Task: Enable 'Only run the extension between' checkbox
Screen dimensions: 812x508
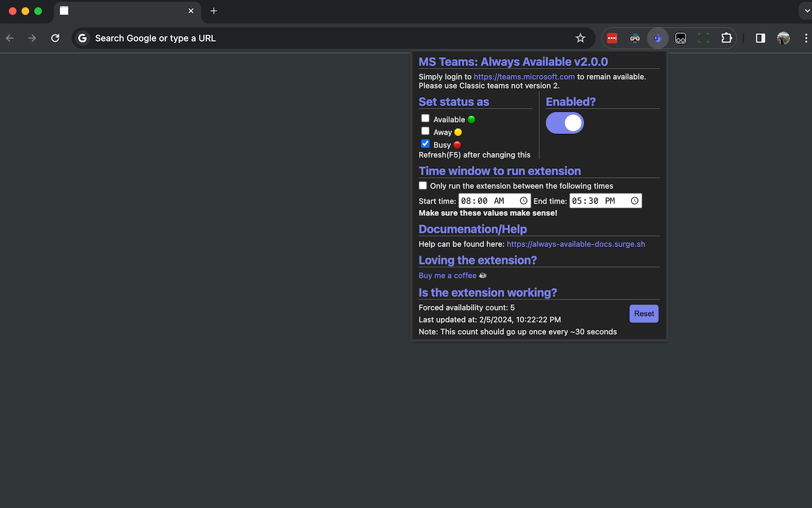Action: tap(423, 185)
